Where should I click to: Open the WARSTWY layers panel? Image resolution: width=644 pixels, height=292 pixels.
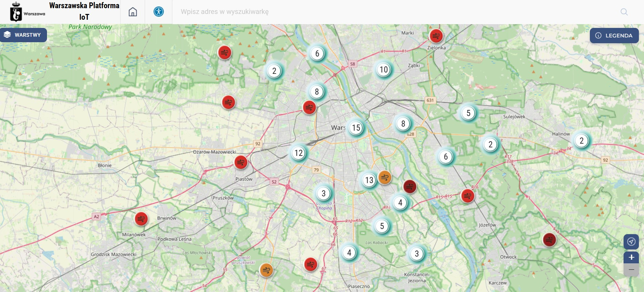22,35
